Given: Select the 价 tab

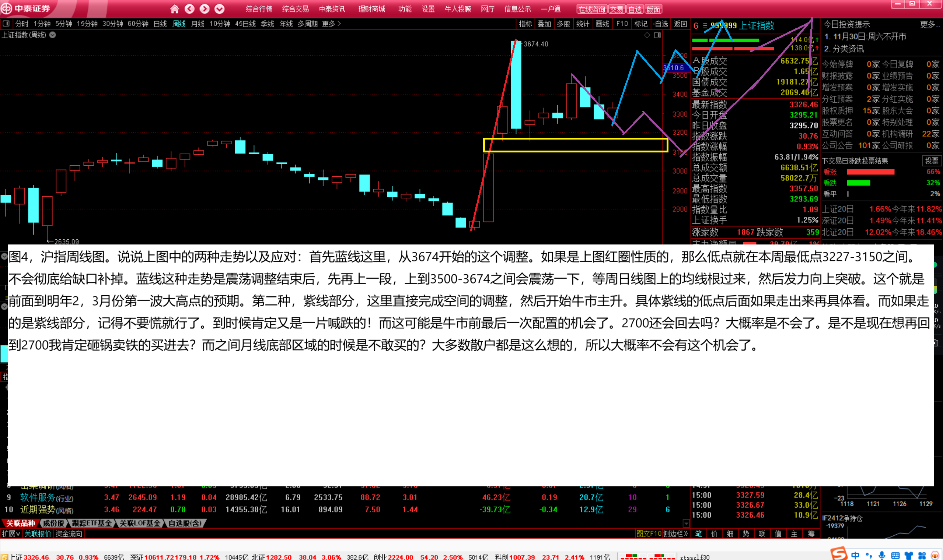Looking at the screenshot, I should point(714,533).
